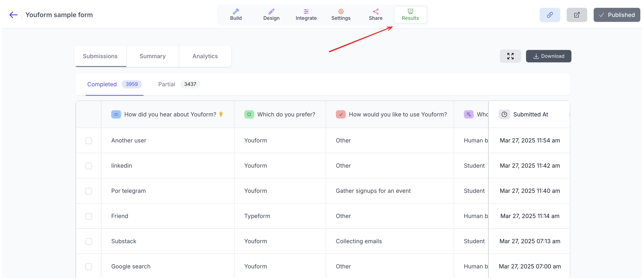This screenshot has width=644, height=280.
Task: Click the 3437 partial count badge
Action: click(190, 84)
